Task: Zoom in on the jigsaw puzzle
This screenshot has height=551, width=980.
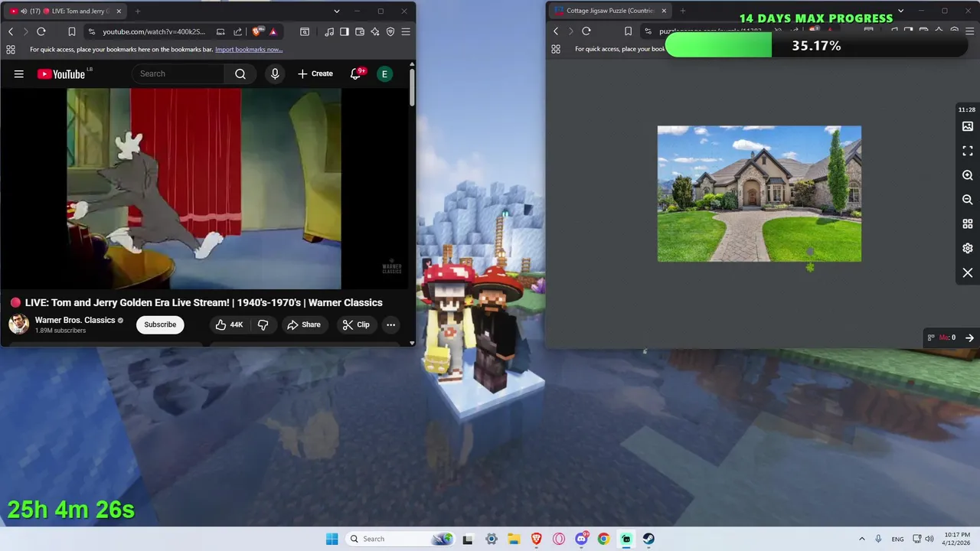Action: [968, 175]
